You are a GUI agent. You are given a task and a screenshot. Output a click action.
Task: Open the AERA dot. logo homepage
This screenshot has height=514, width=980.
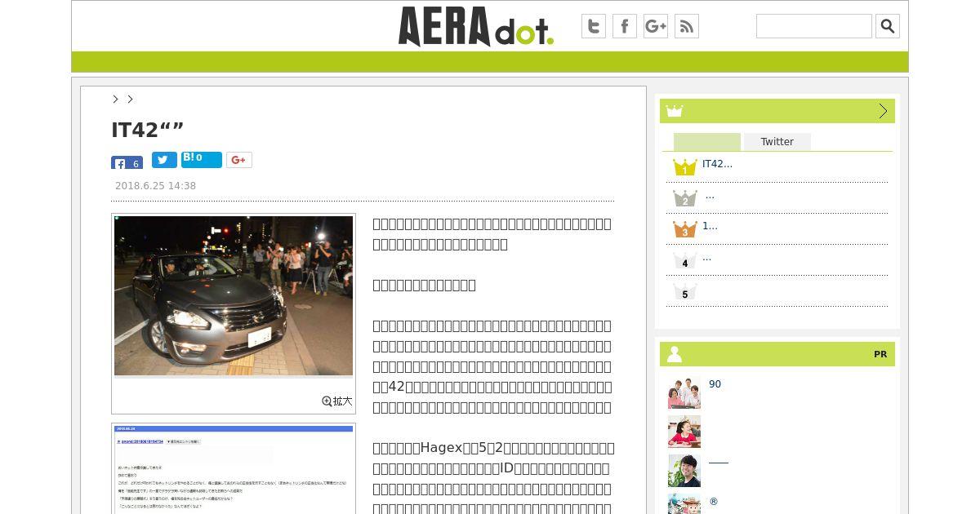tap(475, 26)
